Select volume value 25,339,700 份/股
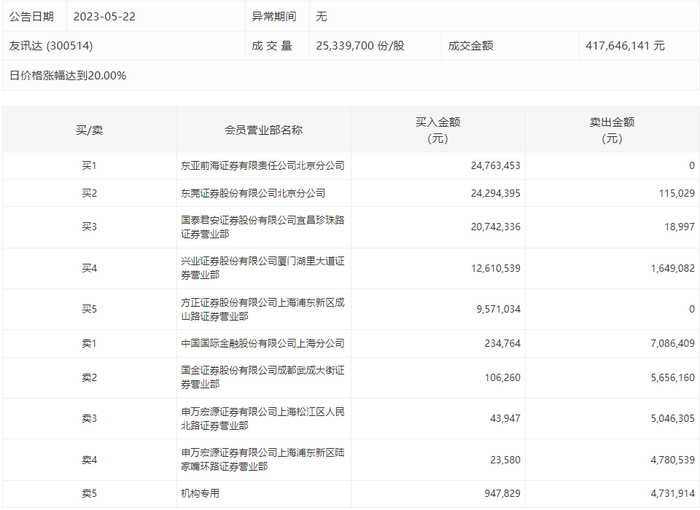 click(360, 46)
